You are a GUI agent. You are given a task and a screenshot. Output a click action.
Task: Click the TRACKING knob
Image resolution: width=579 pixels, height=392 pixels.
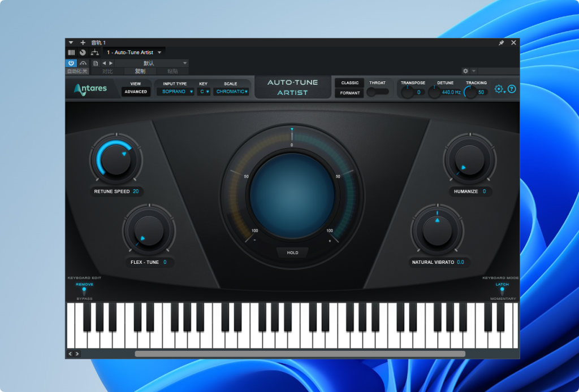[470, 92]
